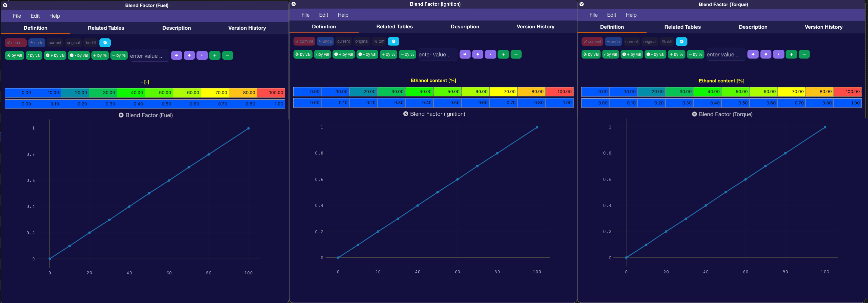Screen dimensions: 868x303
Task: Click right-arrow interpolate button in Fuel window
Action: pyautogui.click(x=176, y=55)
